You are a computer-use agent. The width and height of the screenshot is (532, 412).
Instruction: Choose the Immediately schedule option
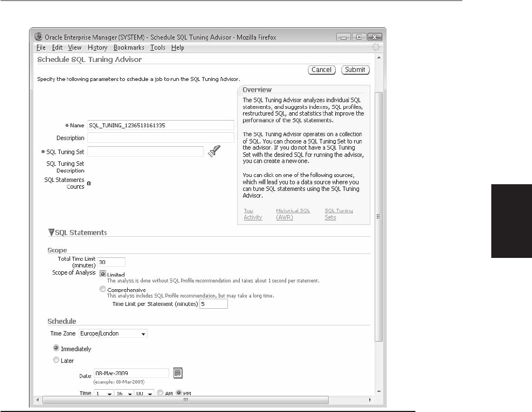(56, 348)
